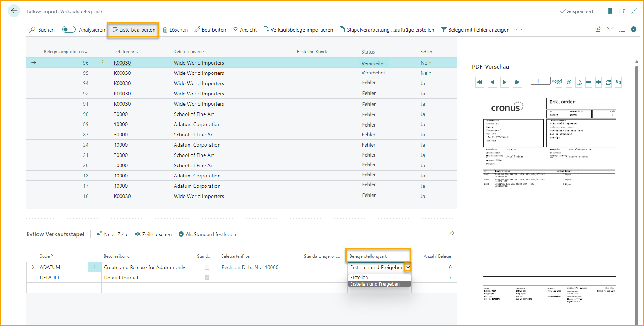Screen dimensions: 644x326
Task: Click the zoom-in magnifier in PDF preview
Action: click(x=569, y=82)
